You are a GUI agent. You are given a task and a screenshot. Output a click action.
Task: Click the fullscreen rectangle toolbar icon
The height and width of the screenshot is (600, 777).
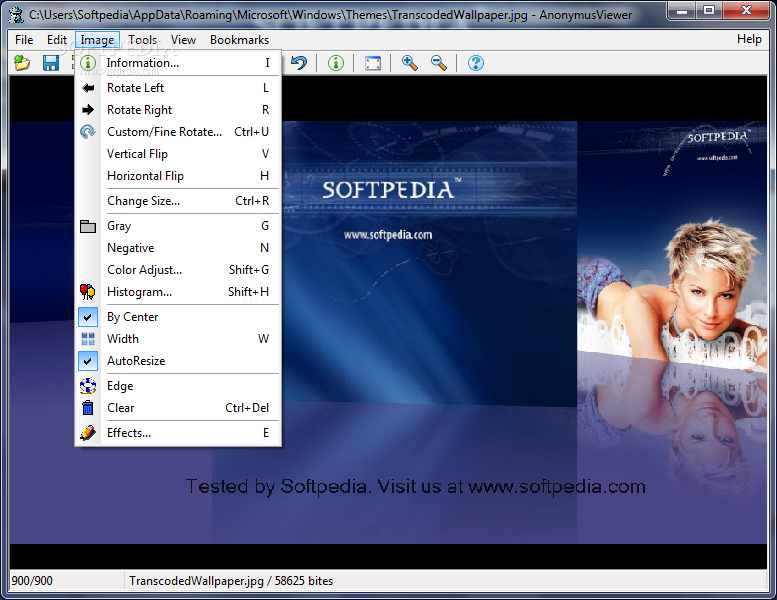tap(373, 63)
